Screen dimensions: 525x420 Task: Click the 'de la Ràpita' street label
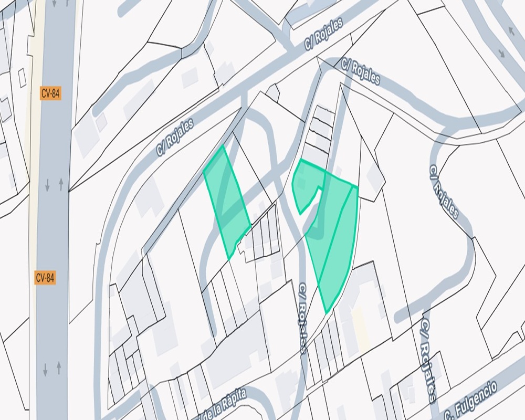[x=222, y=405]
